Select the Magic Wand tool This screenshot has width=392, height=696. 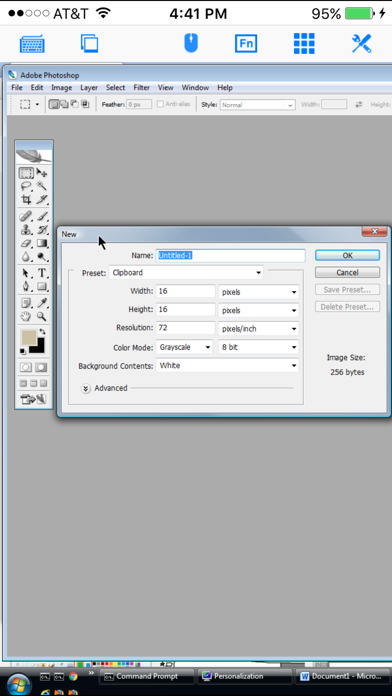(42, 186)
